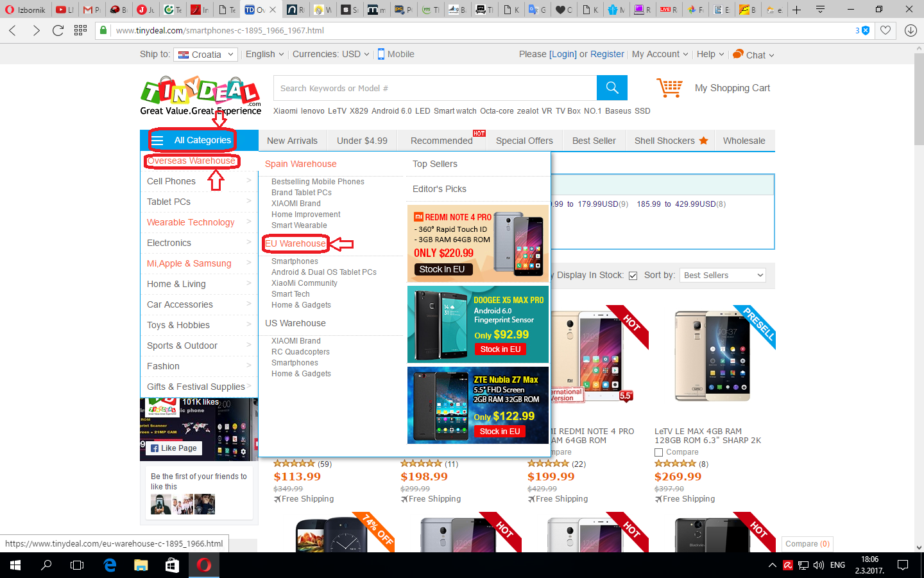The image size is (924, 578).
Task: Click the Mobile phone icon link
Action: 381,54
